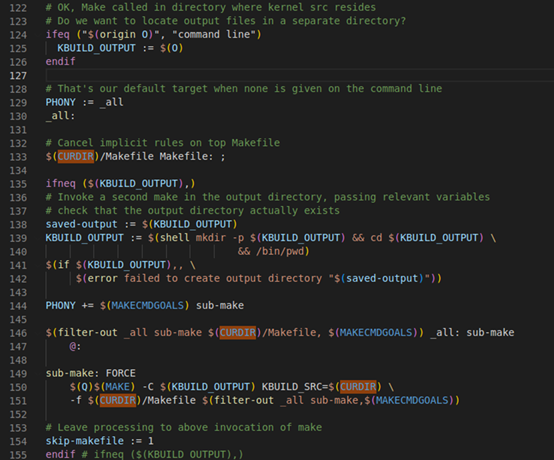Click 'mkdir' on line 139
Image resolution: width=554 pixels, height=460 pixels.
[211, 237]
